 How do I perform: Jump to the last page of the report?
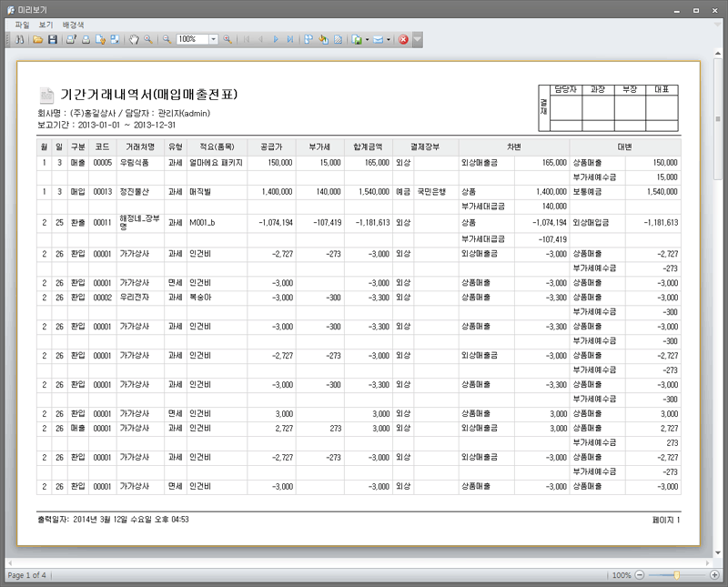290,40
